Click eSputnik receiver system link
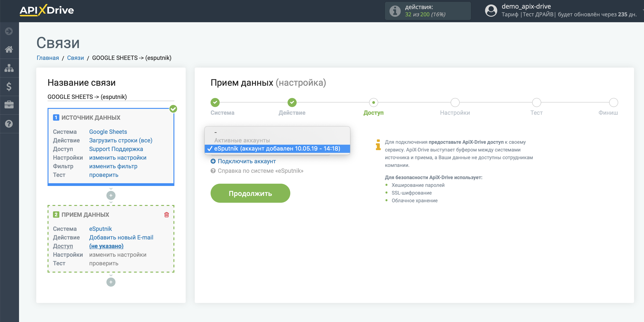 pyautogui.click(x=101, y=229)
